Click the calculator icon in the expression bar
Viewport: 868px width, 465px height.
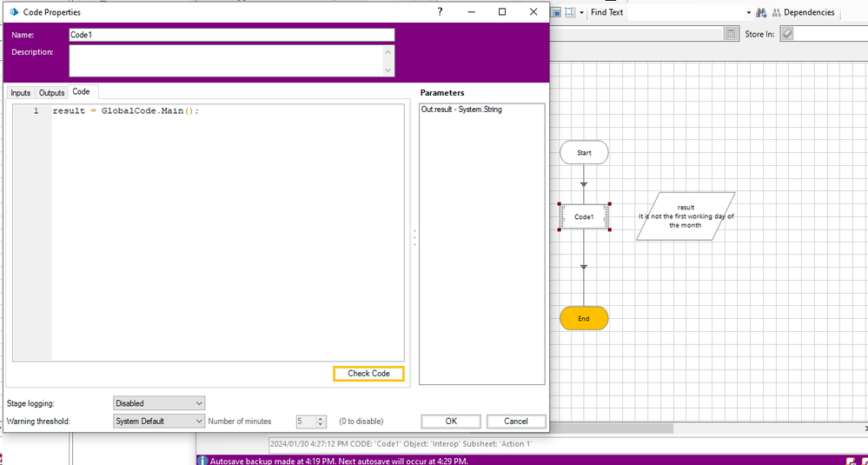tap(732, 34)
